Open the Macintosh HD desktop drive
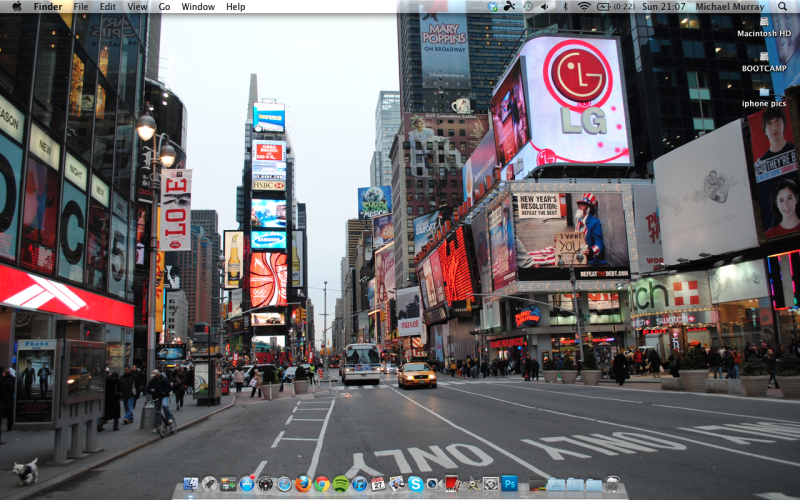Viewport: 800px width, 500px height. tap(764, 27)
